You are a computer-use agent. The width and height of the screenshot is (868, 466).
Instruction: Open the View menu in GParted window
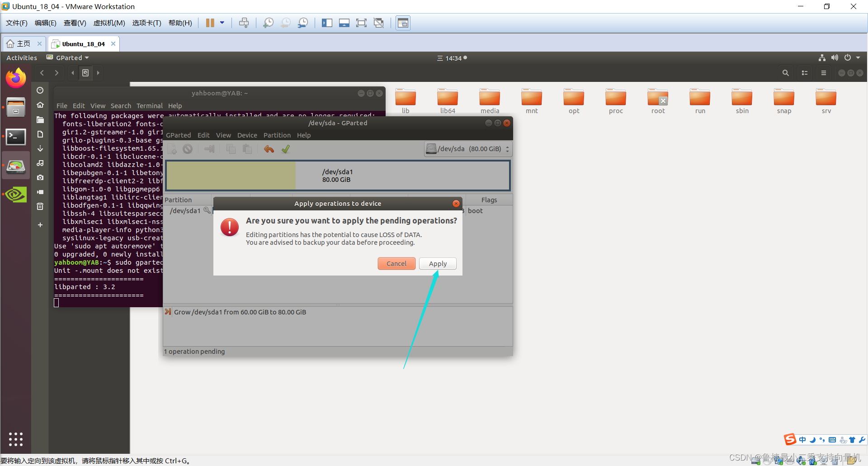click(223, 135)
